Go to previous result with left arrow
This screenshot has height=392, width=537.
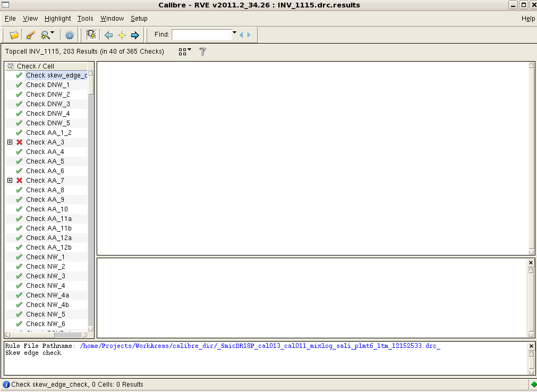(108, 35)
